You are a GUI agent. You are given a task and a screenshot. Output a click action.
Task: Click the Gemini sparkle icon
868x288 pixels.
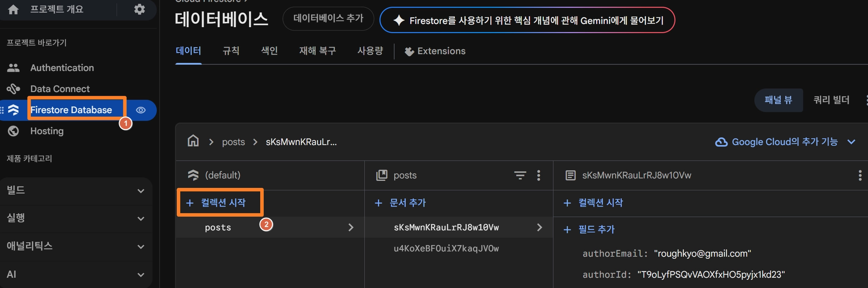pos(398,20)
